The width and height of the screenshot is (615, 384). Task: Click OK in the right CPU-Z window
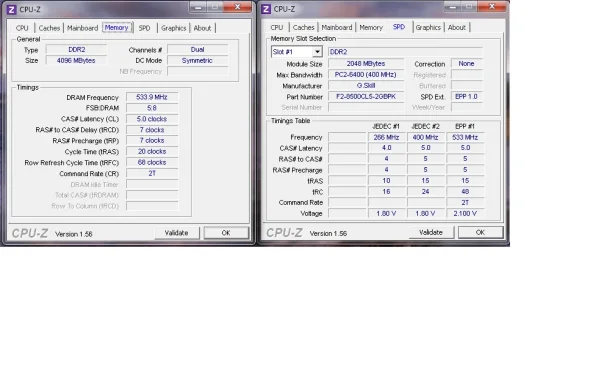[480, 233]
